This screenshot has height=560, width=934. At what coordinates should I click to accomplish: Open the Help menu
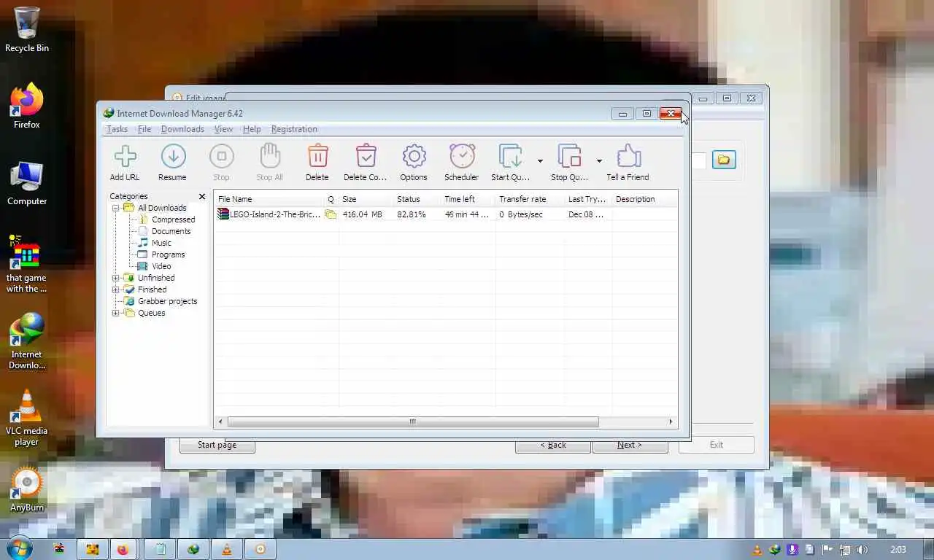[252, 129]
